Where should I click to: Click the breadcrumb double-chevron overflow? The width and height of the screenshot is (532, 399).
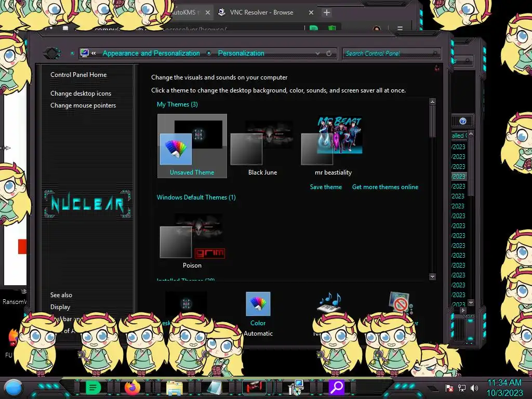94,54
